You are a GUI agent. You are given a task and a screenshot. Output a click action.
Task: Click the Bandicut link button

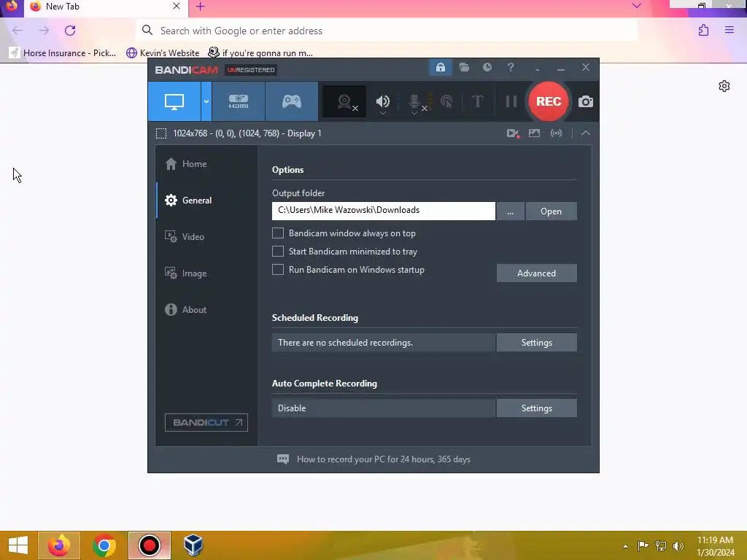tap(206, 422)
